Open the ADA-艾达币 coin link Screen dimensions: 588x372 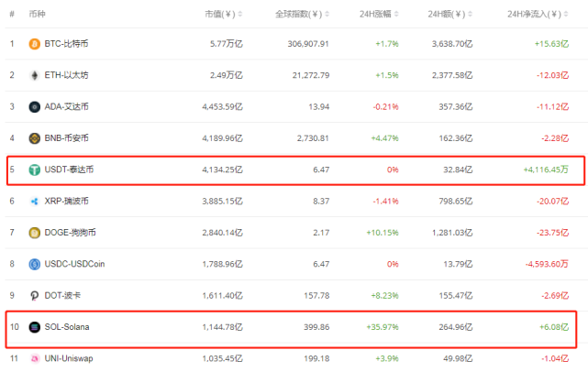coord(66,107)
